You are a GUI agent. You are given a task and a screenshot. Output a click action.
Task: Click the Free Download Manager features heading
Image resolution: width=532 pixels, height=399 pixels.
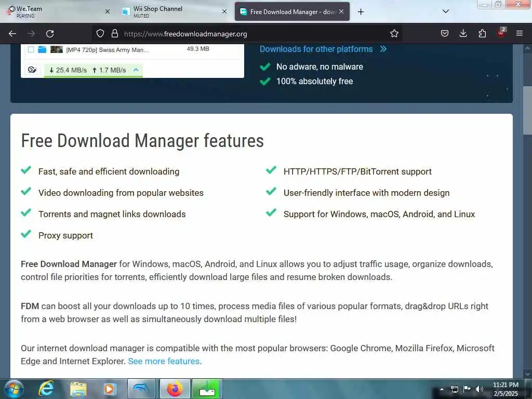tap(142, 141)
